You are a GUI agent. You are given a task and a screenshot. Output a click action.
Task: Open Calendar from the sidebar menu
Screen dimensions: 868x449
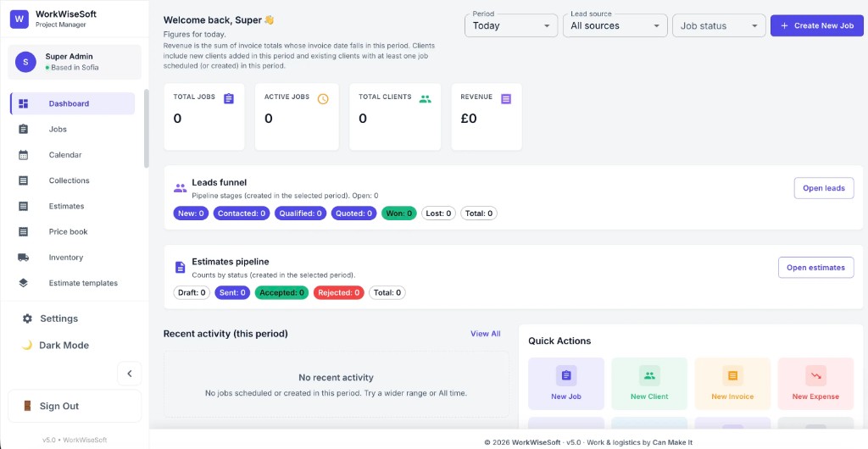tap(73, 155)
